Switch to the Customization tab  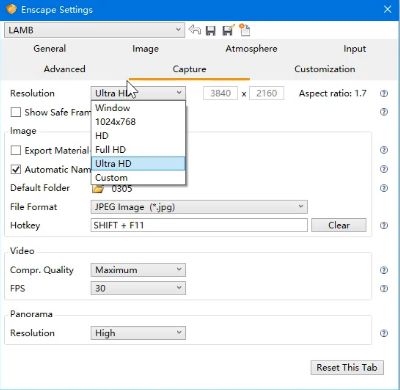325,69
